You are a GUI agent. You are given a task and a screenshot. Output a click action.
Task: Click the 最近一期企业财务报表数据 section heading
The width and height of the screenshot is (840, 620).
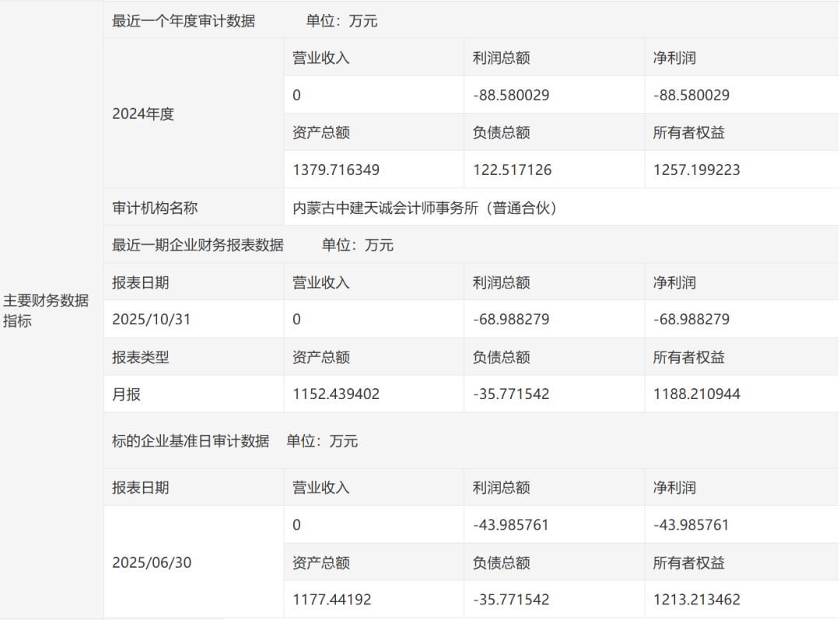pos(198,245)
